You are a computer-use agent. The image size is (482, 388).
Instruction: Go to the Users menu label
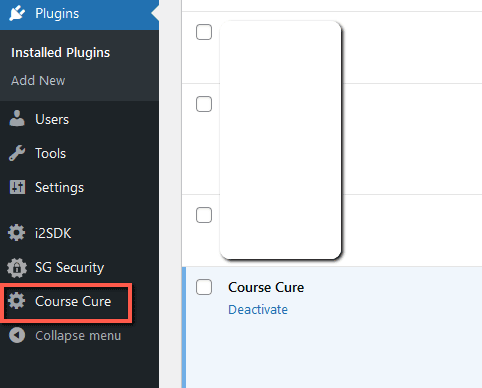[x=52, y=119]
